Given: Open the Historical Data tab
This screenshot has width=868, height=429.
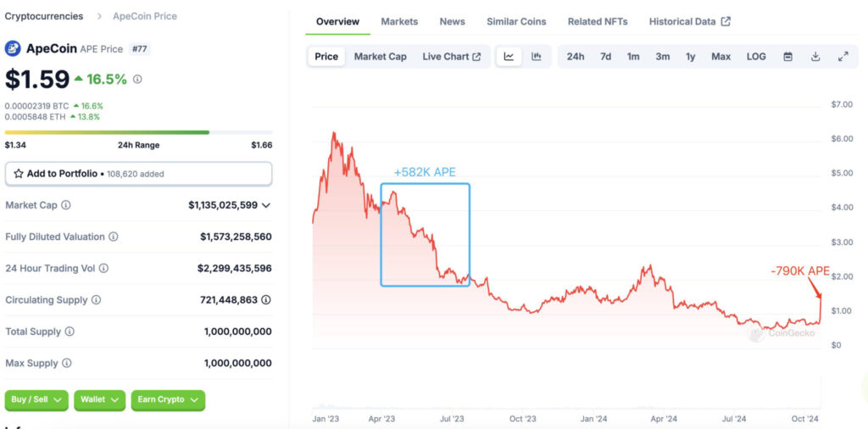Looking at the screenshot, I should click(689, 21).
